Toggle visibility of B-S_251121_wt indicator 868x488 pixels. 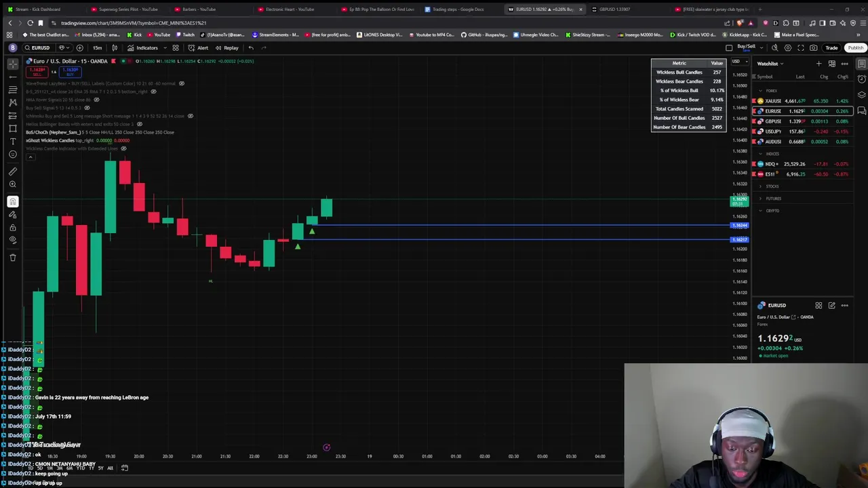tap(153, 91)
